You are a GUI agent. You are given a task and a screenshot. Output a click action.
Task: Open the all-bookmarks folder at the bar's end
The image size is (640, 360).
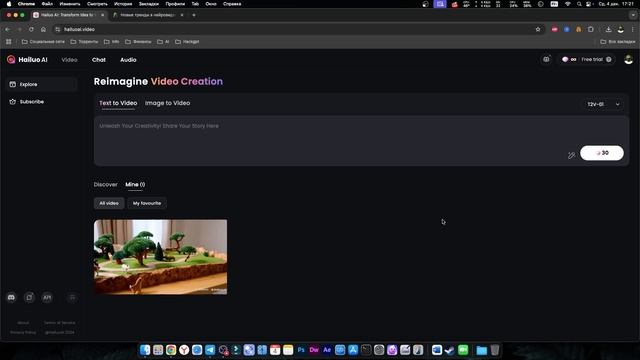click(x=618, y=42)
